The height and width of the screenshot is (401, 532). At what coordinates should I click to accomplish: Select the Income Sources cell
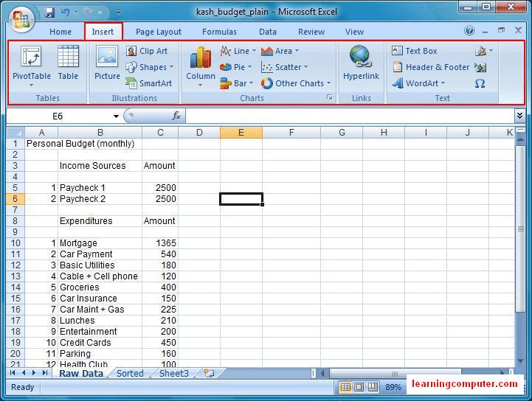coord(100,166)
